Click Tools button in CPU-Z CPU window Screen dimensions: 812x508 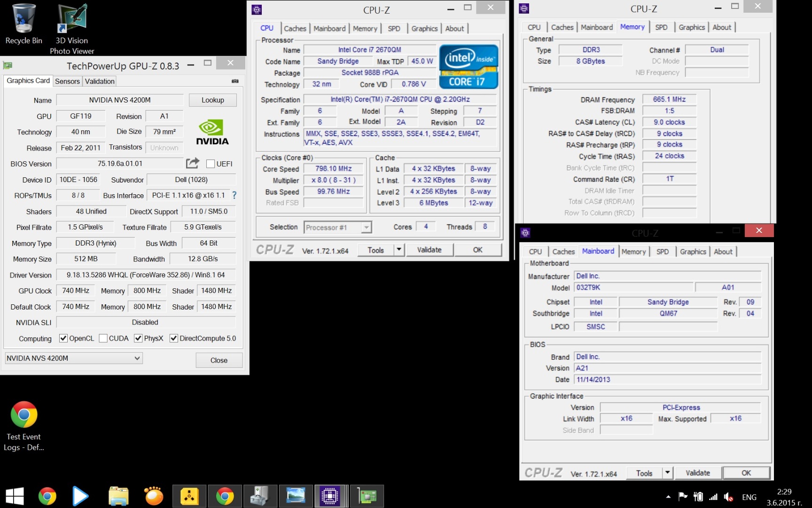click(376, 250)
